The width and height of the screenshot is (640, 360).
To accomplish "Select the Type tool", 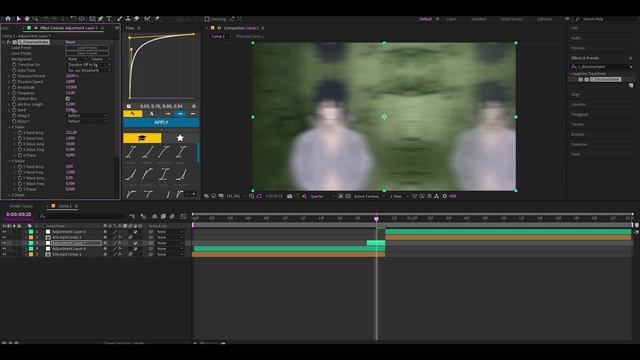I will tap(109, 19).
